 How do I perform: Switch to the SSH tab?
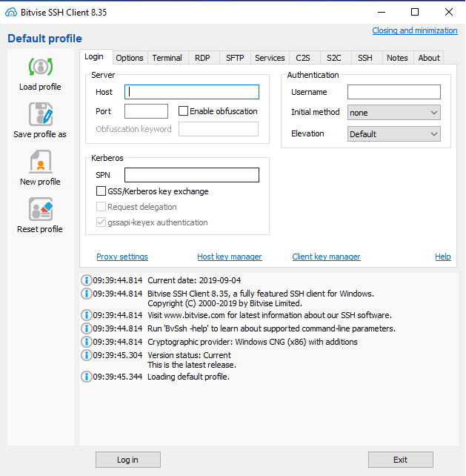click(365, 58)
